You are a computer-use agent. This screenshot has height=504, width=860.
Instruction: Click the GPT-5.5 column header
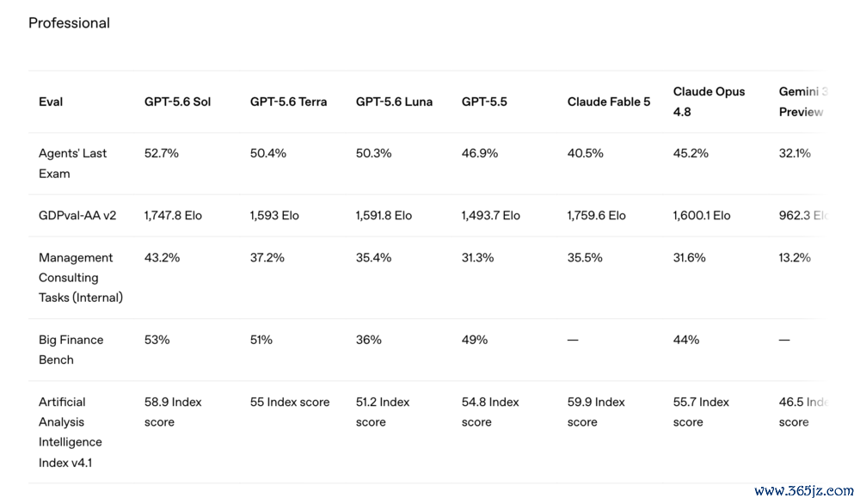[x=484, y=102]
